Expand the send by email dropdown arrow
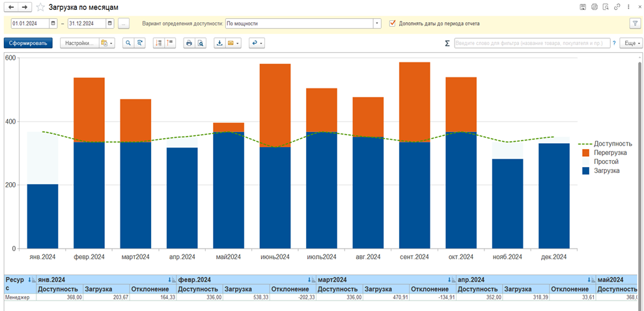Image resolution: width=644 pixels, height=311 pixels. click(x=238, y=44)
